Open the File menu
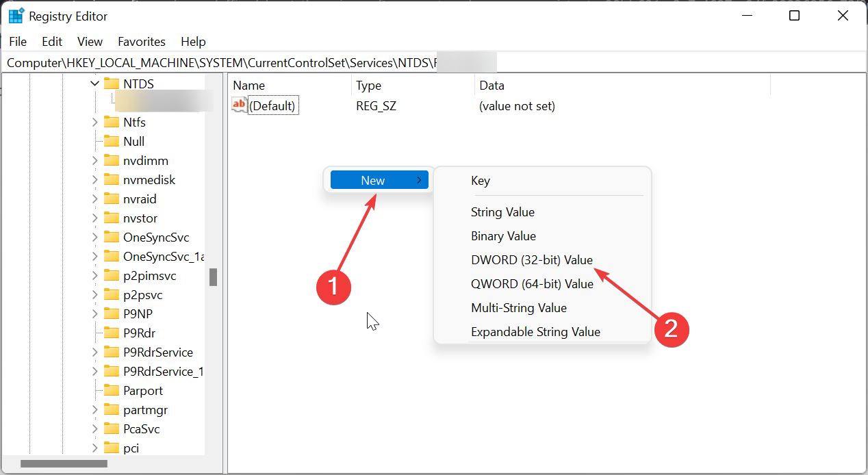The height and width of the screenshot is (475, 868). pyautogui.click(x=18, y=42)
